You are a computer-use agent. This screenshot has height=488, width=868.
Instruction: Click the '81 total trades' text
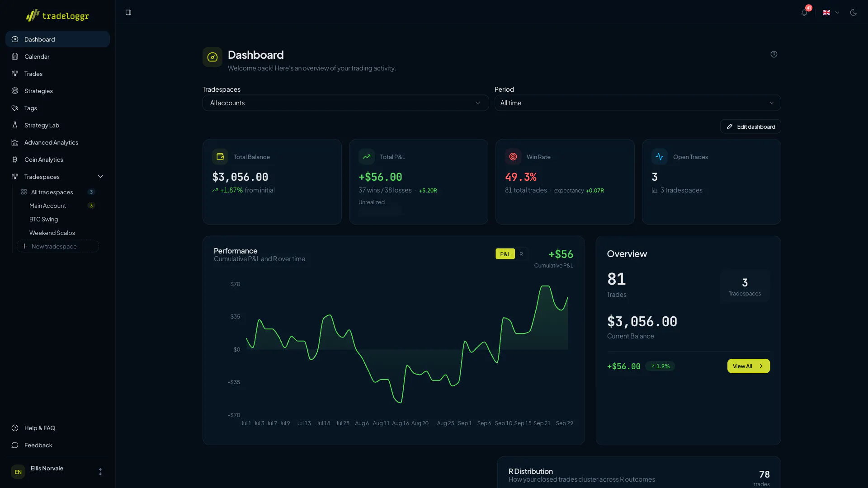pos(526,190)
